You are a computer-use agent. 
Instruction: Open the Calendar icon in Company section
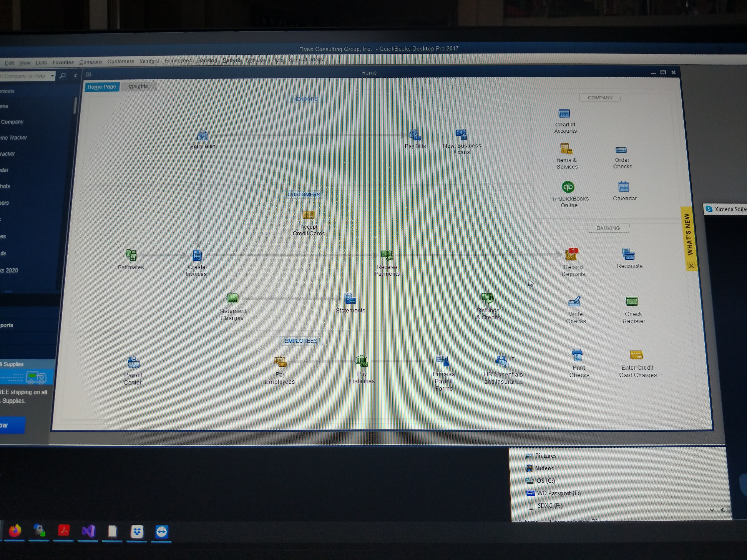[623, 187]
